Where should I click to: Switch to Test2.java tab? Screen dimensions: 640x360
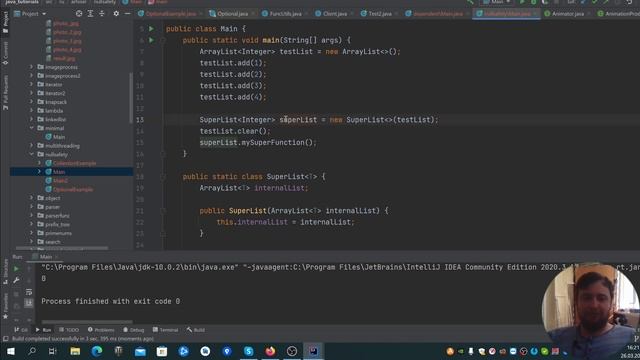point(380,13)
